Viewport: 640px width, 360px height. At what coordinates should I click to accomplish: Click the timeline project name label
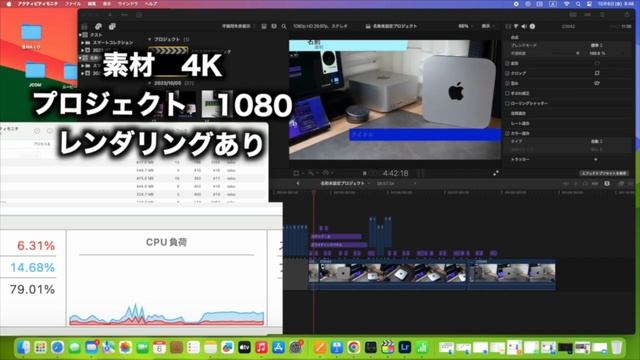(x=342, y=184)
